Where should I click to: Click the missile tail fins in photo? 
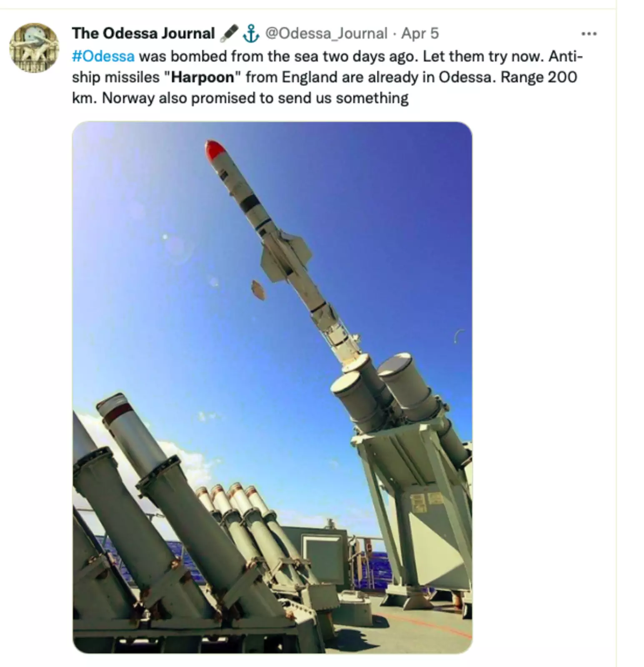tap(286, 256)
